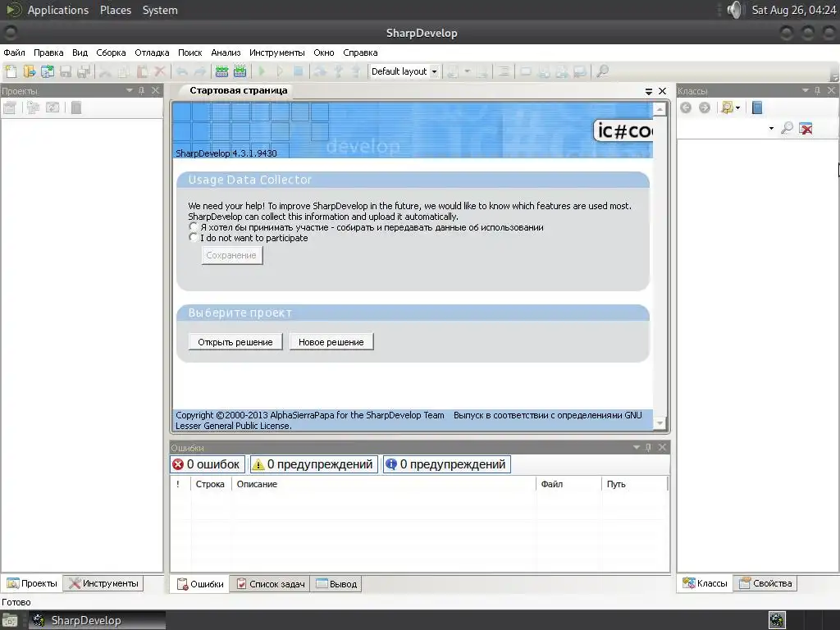Click the blue book icon in Классы panel
Image resolution: width=840 pixels, height=630 pixels.
[757, 107]
